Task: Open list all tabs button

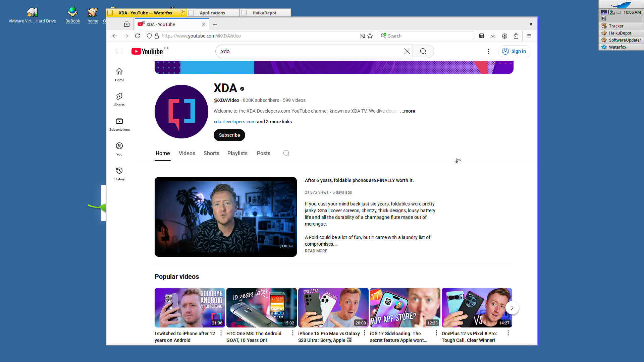Action: 127,24
